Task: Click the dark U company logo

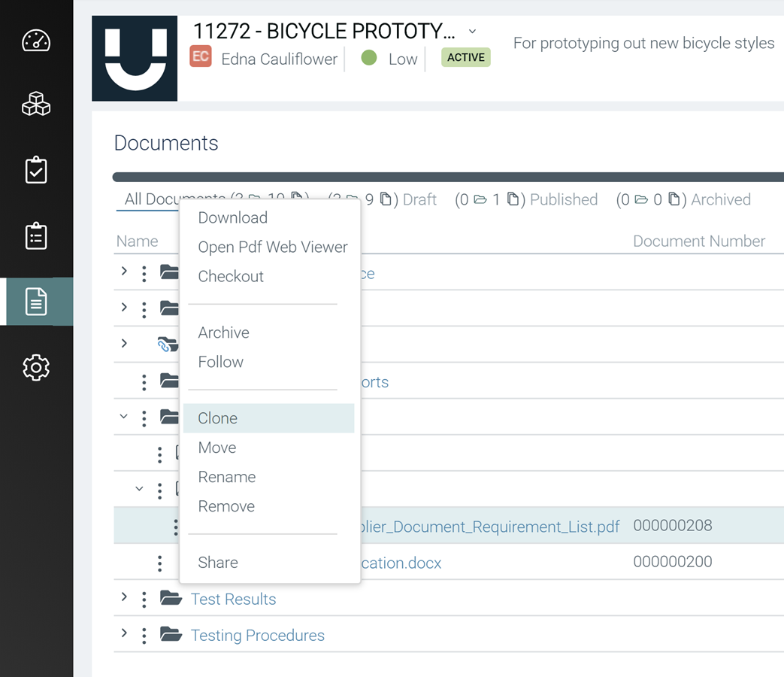Action: click(x=134, y=58)
